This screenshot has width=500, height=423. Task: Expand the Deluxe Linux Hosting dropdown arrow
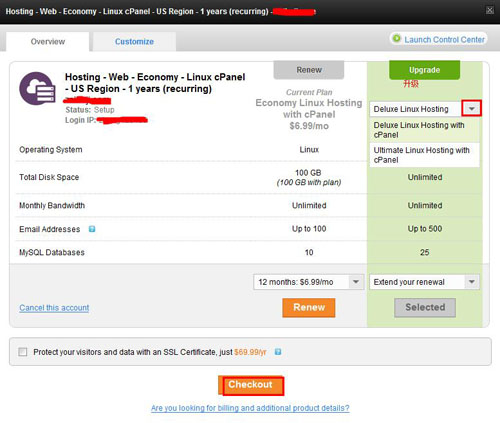(471, 108)
